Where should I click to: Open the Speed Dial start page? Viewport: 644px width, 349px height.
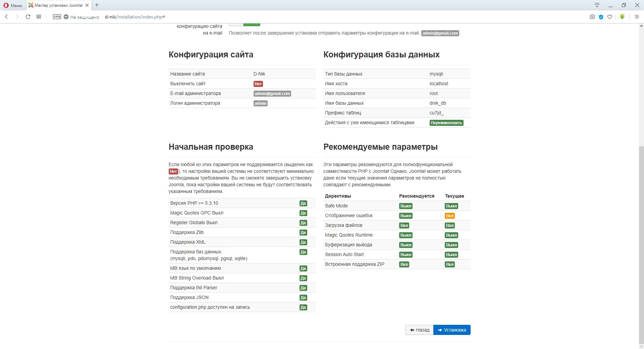[39, 17]
